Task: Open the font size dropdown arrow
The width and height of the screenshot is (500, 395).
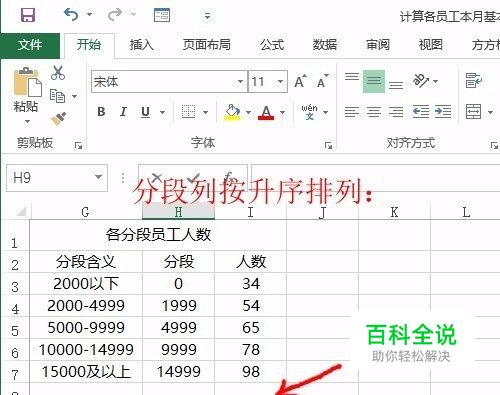Action: click(x=281, y=81)
